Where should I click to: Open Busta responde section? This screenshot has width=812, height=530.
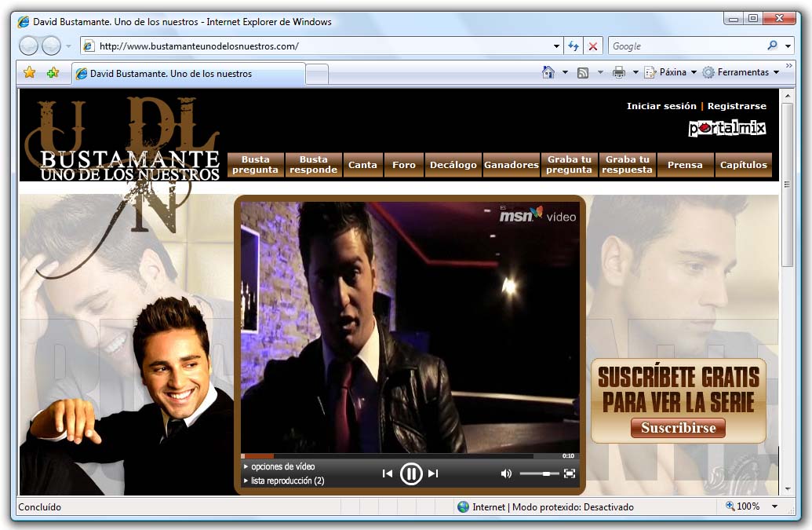tap(313, 165)
